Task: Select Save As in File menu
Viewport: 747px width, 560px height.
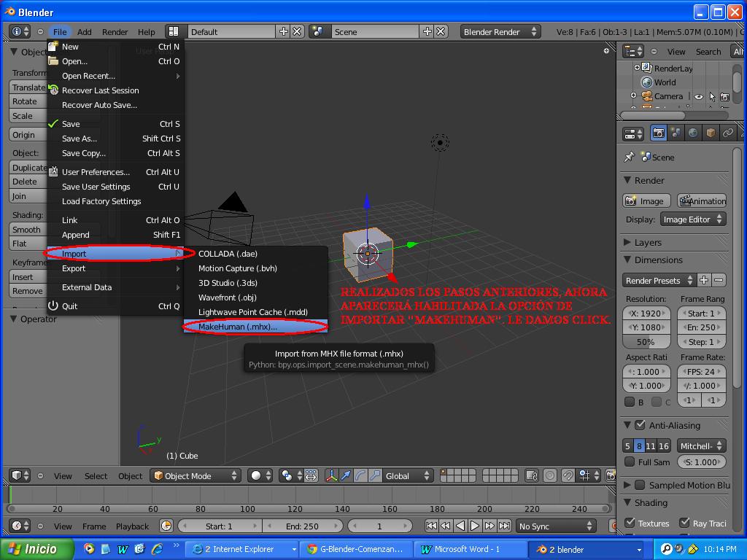Action: point(115,138)
